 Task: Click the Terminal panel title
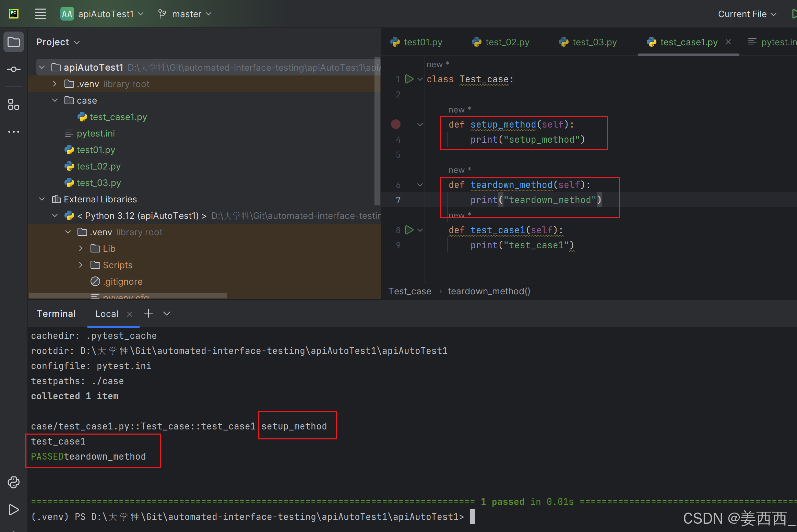coord(56,314)
